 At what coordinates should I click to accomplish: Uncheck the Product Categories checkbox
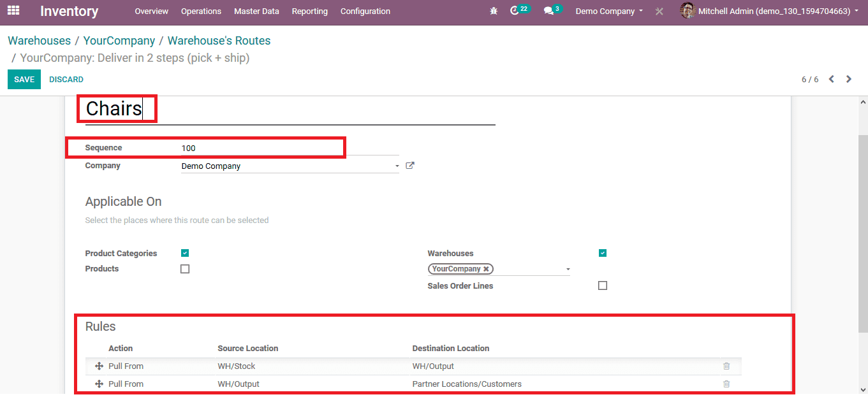(x=185, y=253)
